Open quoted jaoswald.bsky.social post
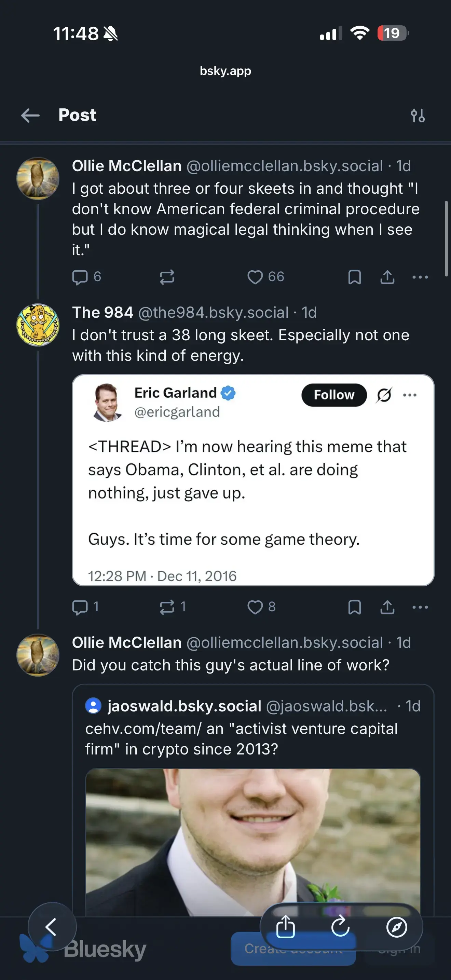This screenshot has height=980, width=451. tap(253, 729)
